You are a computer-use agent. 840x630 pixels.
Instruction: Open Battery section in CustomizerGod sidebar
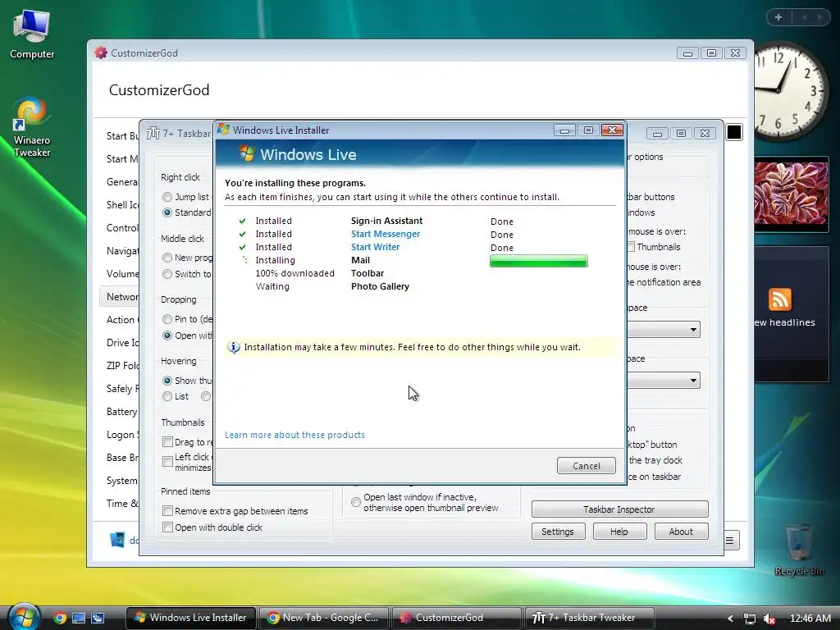pos(121,412)
